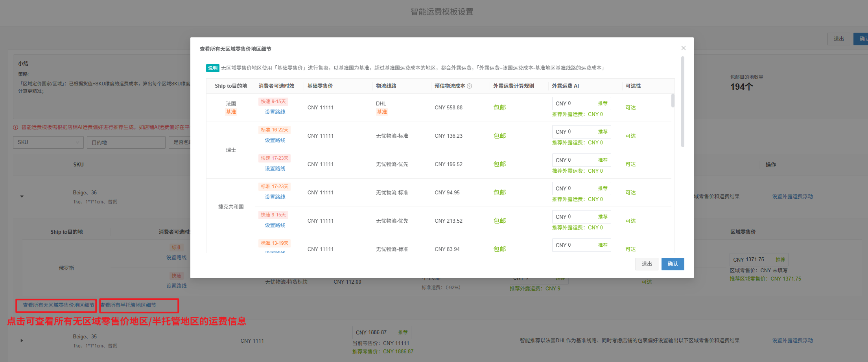This screenshot has height=362, width=868.
Task: Collapse the Beige、36 SKU row arrow
Action: coord(22,196)
